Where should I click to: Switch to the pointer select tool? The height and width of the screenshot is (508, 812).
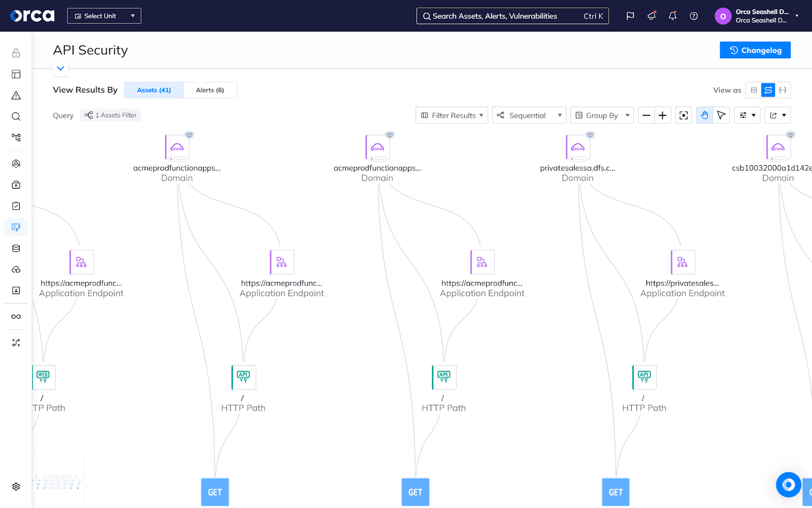[x=721, y=115]
